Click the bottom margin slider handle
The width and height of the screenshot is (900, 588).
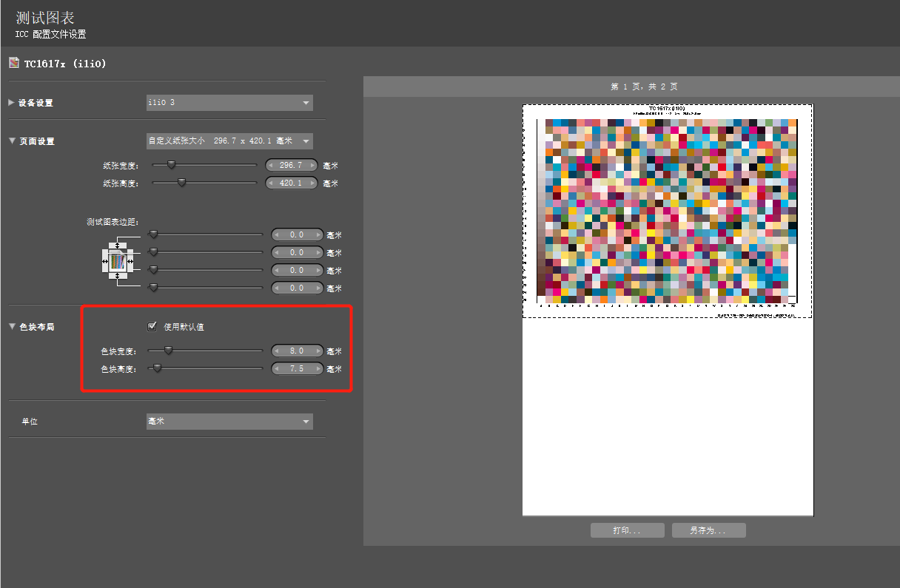coord(153,288)
